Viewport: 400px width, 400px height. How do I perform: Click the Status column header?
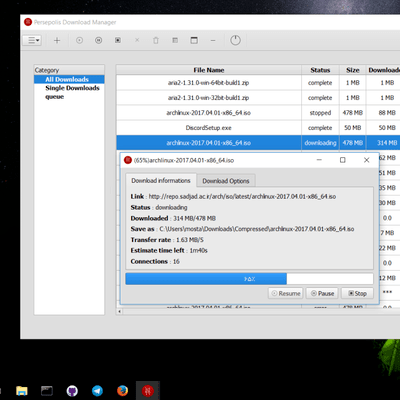point(320,70)
